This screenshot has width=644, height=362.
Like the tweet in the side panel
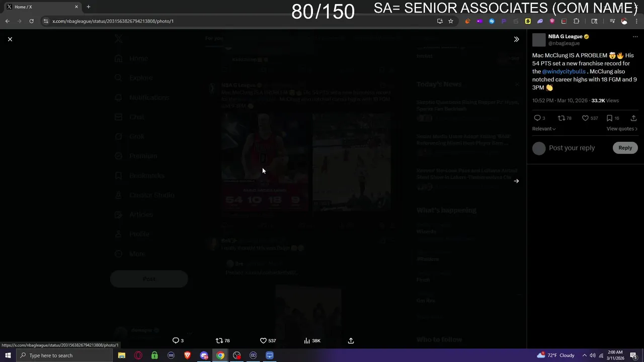(x=585, y=118)
